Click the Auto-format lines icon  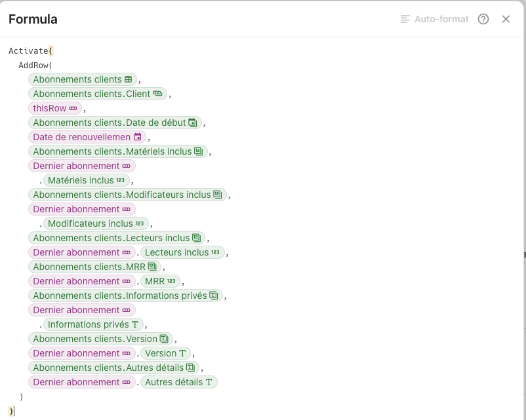click(405, 19)
